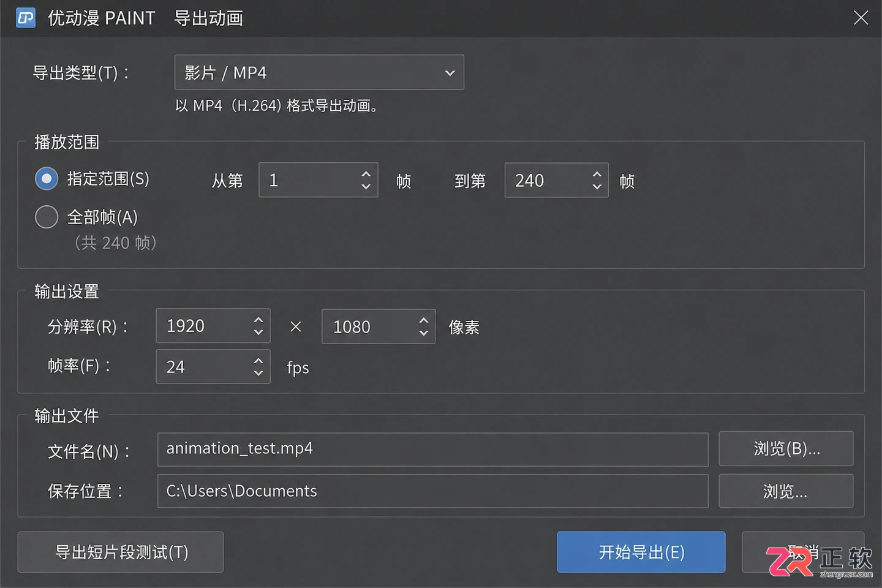Click the 输出文件 group title
This screenshot has width=882, height=588.
click(x=67, y=417)
